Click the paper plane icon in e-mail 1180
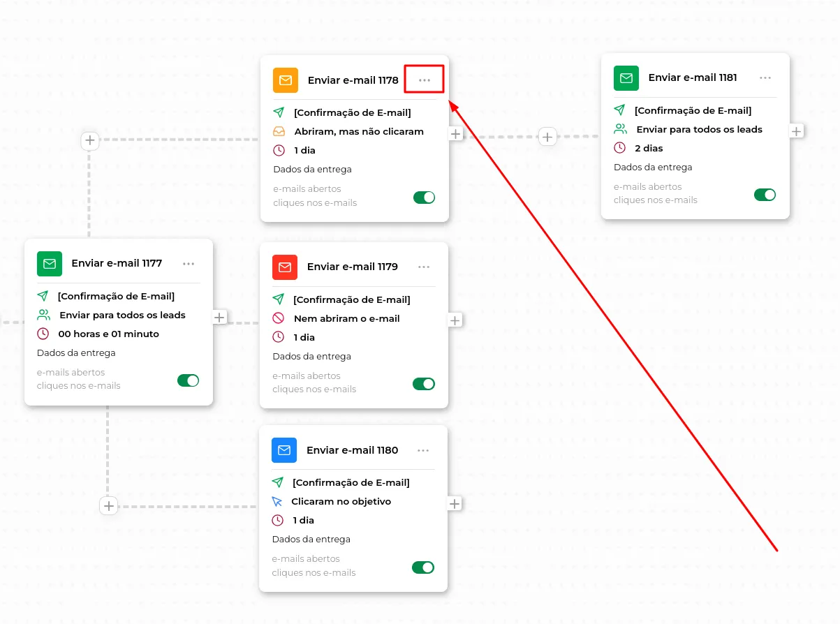The width and height of the screenshot is (840, 624). (x=278, y=482)
